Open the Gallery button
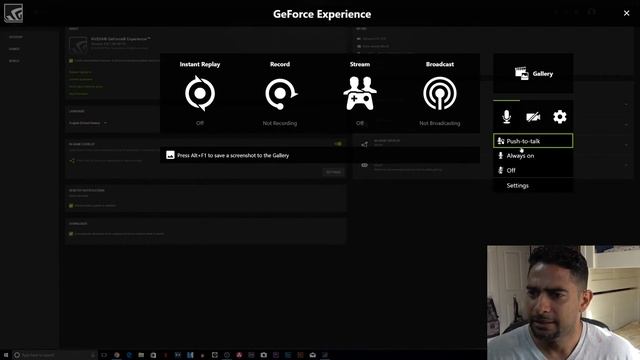 click(x=533, y=73)
